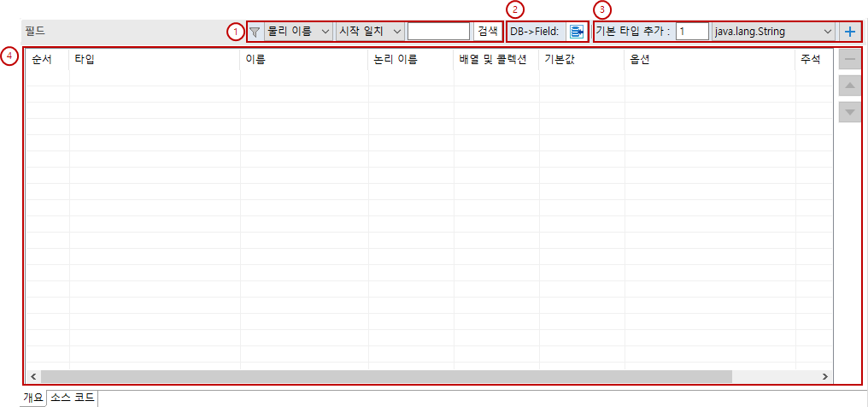The width and height of the screenshot is (868, 407).
Task: Select the 개요 tab
Action: pos(33,398)
